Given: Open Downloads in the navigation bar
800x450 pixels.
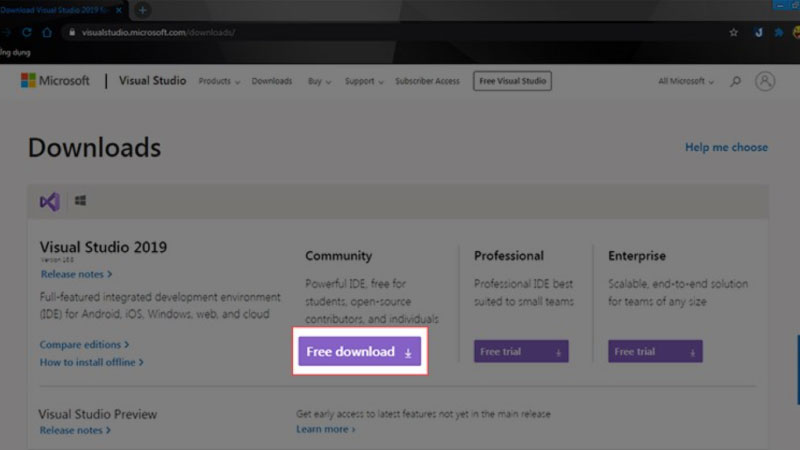Looking at the screenshot, I should click(272, 81).
